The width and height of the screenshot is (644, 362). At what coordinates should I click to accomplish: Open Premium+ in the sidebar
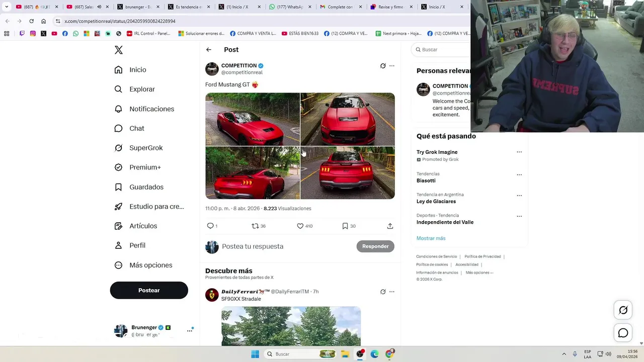[138, 167]
